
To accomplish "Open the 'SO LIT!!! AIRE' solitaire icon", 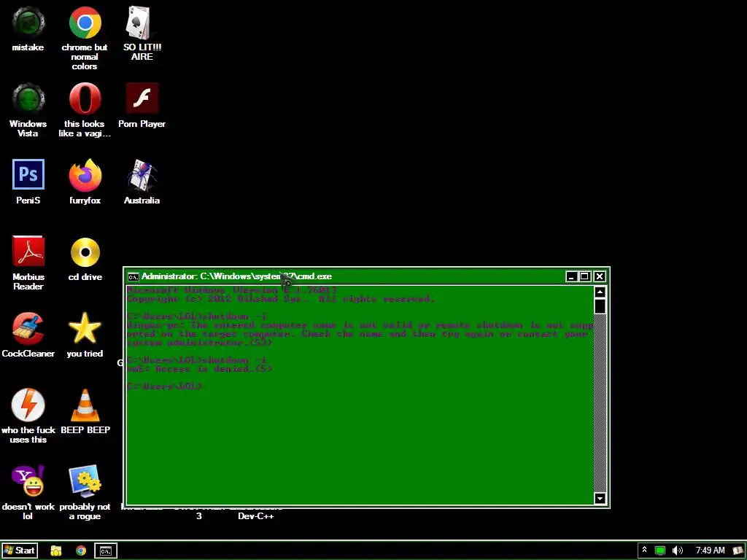I will [x=142, y=23].
